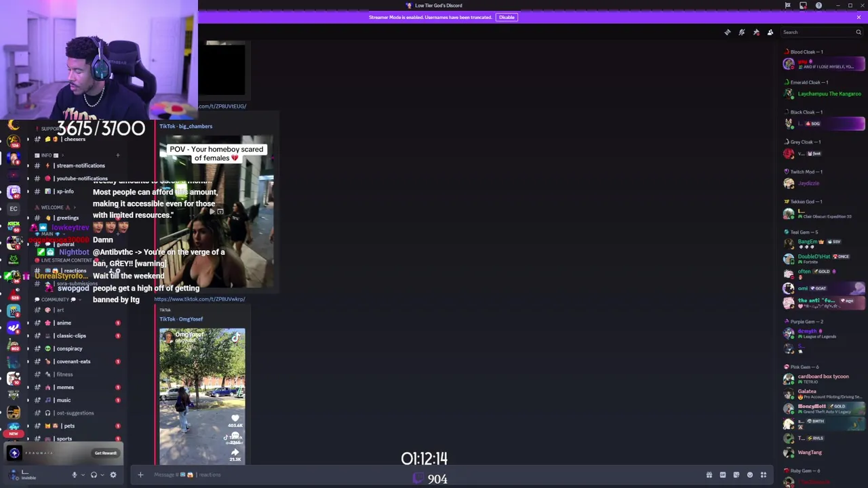Open member Jaydizzle profile
This screenshot has height=488, width=868.
pos(824,183)
